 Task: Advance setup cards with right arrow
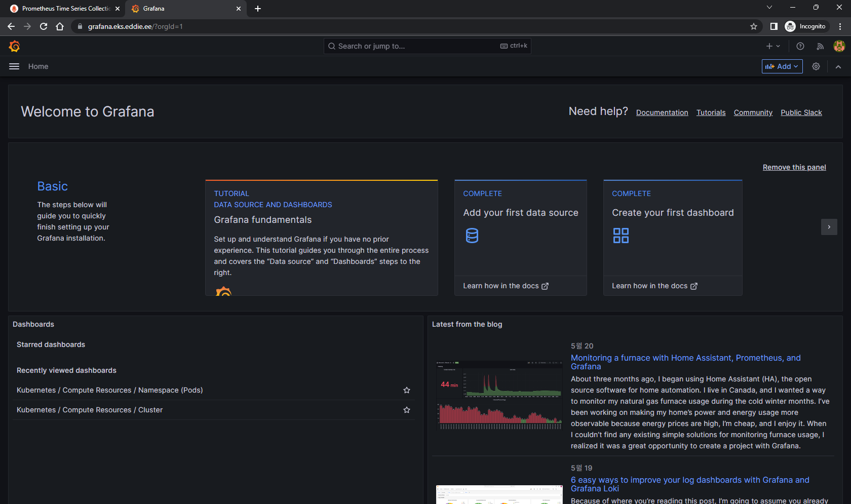pos(829,227)
